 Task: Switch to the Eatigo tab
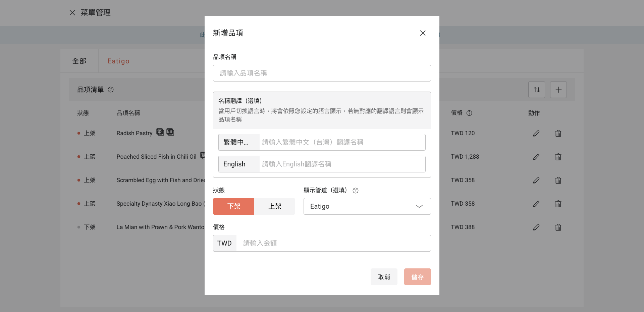[118, 61]
